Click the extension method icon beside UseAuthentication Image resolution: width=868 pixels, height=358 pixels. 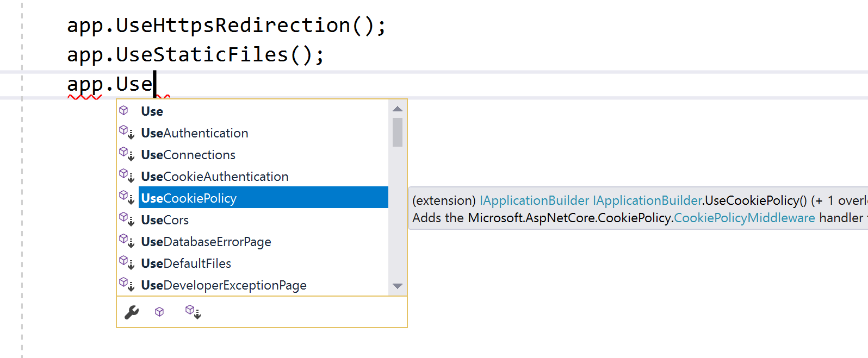[126, 132]
